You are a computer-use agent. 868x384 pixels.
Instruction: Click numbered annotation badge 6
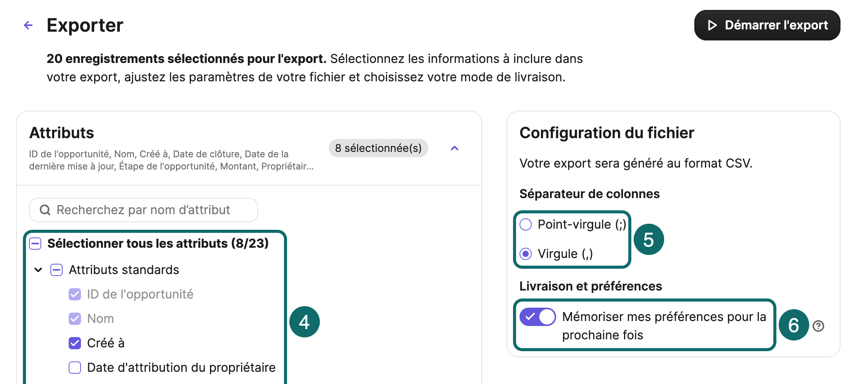pos(794,325)
